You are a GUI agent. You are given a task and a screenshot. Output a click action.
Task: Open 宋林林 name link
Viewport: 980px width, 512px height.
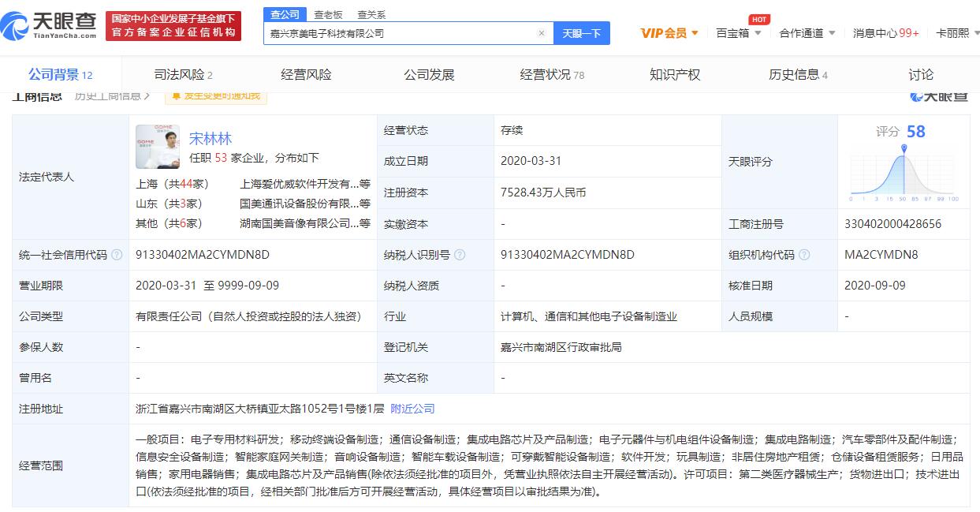211,139
